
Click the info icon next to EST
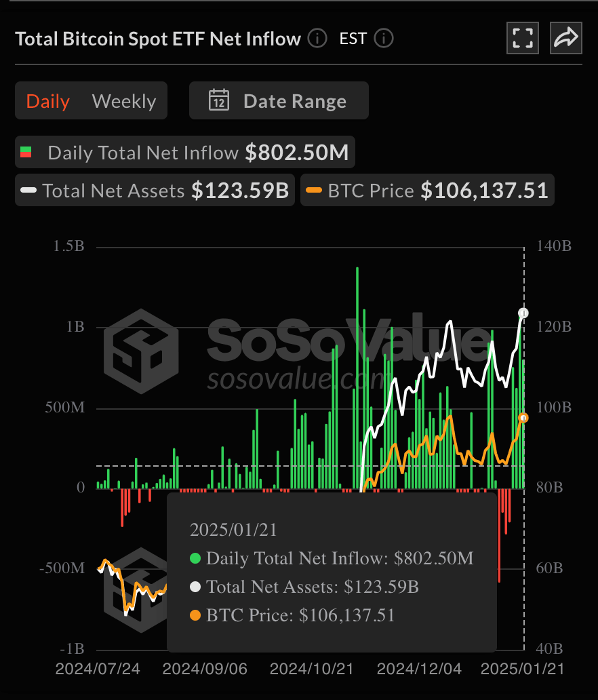point(383,38)
